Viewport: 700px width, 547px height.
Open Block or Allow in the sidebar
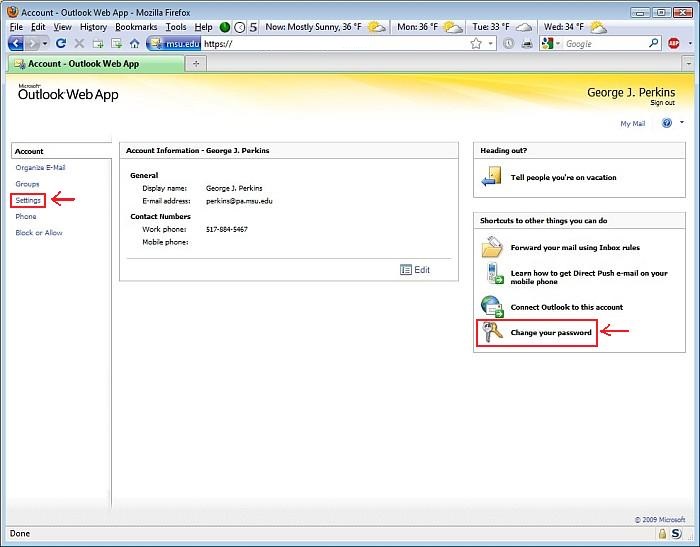click(x=39, y=233)
